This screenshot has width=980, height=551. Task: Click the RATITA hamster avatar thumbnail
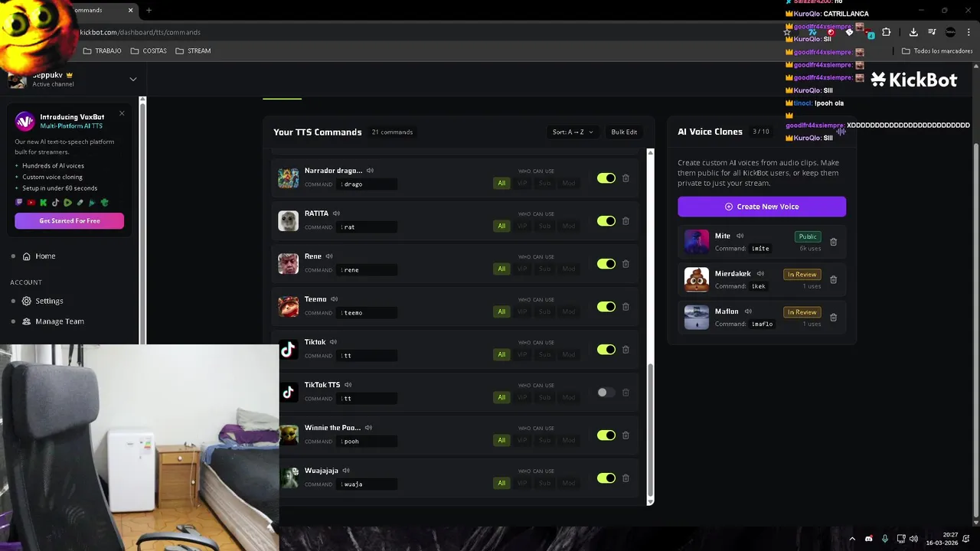(x=288, y=221)
